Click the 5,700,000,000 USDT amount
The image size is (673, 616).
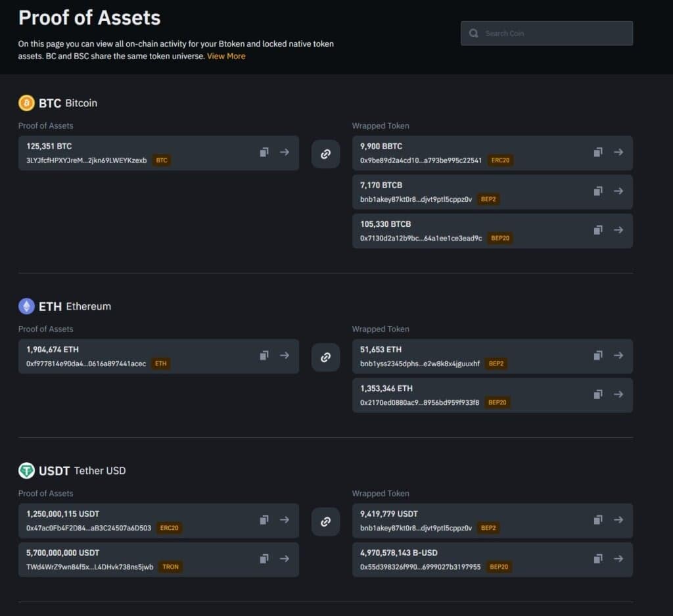[x=62, y=553]
